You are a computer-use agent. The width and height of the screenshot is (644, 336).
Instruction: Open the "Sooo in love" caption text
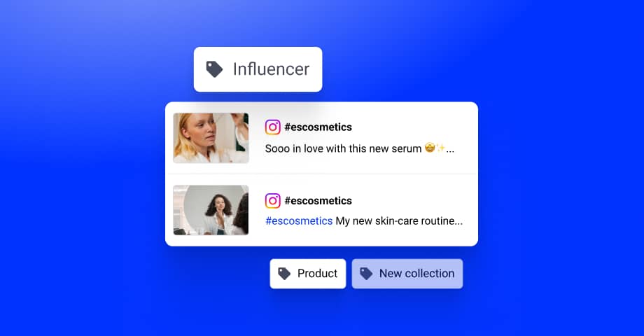click(344, 148)
